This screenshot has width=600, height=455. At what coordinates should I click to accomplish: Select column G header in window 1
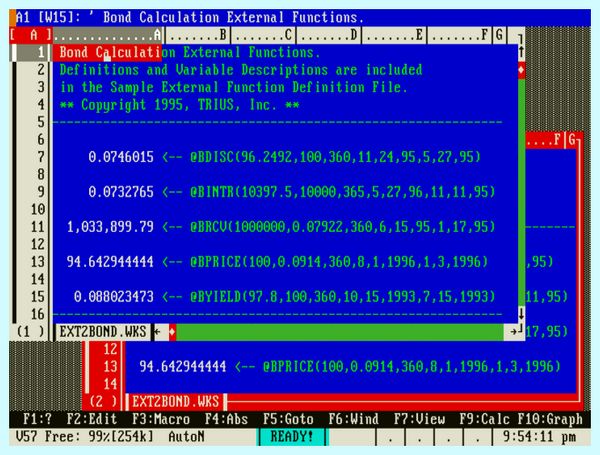(x=499, y=35)
